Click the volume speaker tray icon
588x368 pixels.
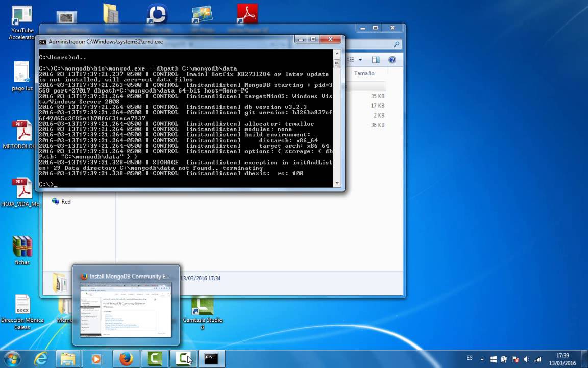527,359
